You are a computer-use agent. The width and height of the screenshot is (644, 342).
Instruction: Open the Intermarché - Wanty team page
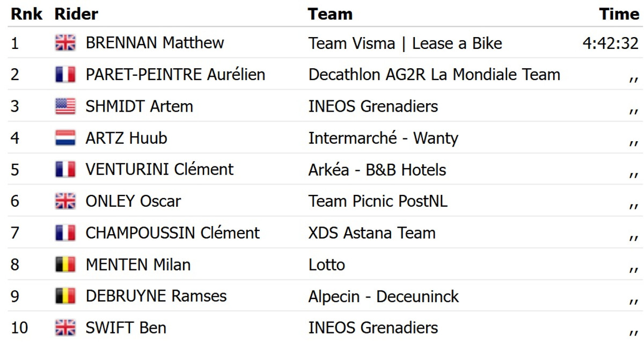(383, 138)
